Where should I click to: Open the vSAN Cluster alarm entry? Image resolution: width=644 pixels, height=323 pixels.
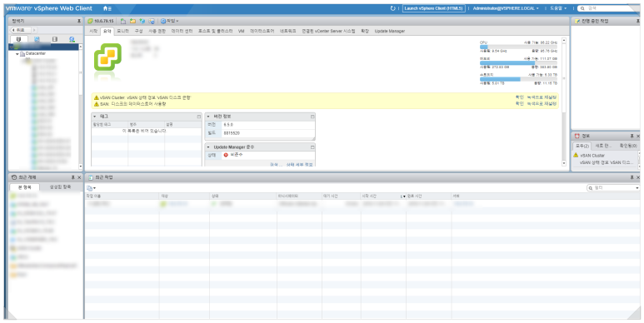(592, 156)
